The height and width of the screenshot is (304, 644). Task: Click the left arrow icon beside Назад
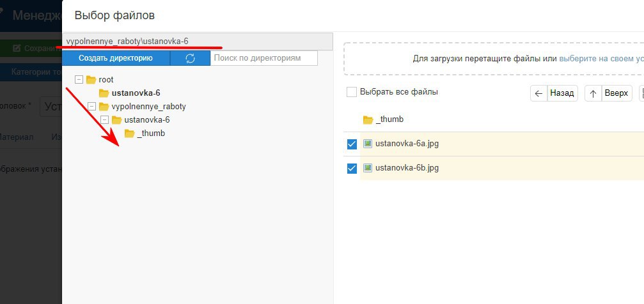click(x=538, y=93)
